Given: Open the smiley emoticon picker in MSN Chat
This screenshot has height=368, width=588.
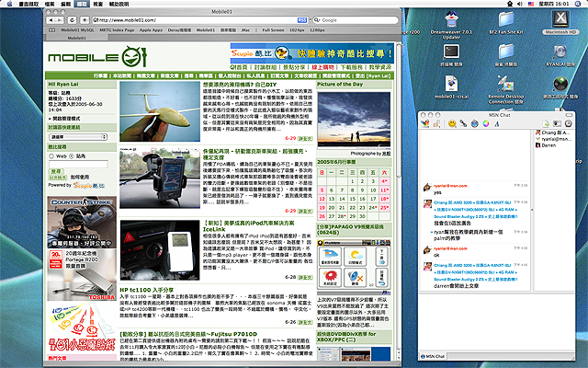Looking at the screenshot, I should (x=452, y=123).
